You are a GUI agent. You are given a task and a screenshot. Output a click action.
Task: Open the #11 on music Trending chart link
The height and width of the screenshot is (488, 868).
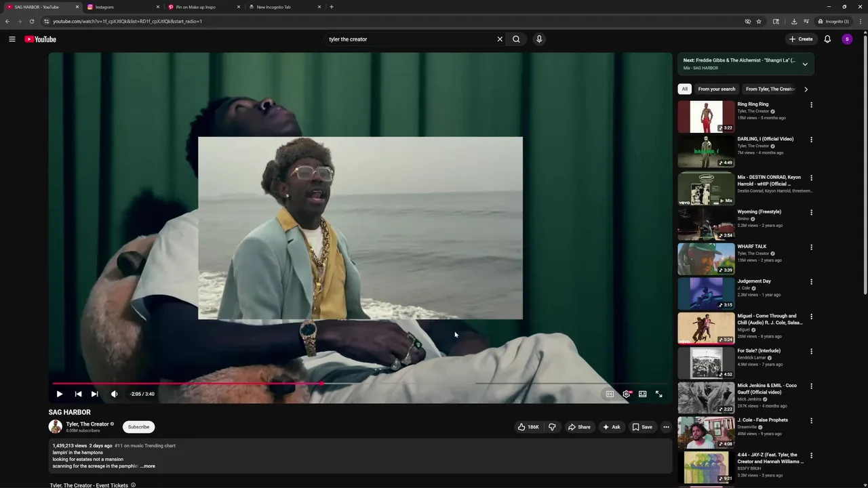[x=145, y=446]
